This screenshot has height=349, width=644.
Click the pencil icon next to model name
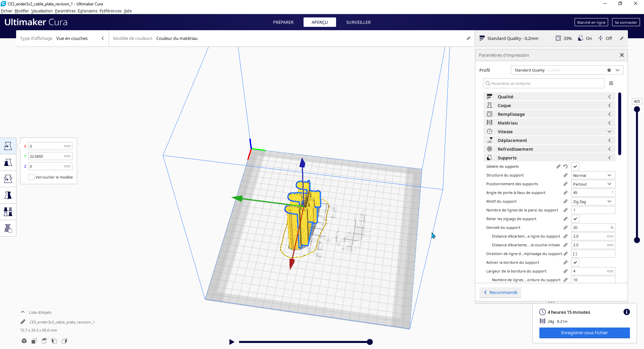click(23, 322)
